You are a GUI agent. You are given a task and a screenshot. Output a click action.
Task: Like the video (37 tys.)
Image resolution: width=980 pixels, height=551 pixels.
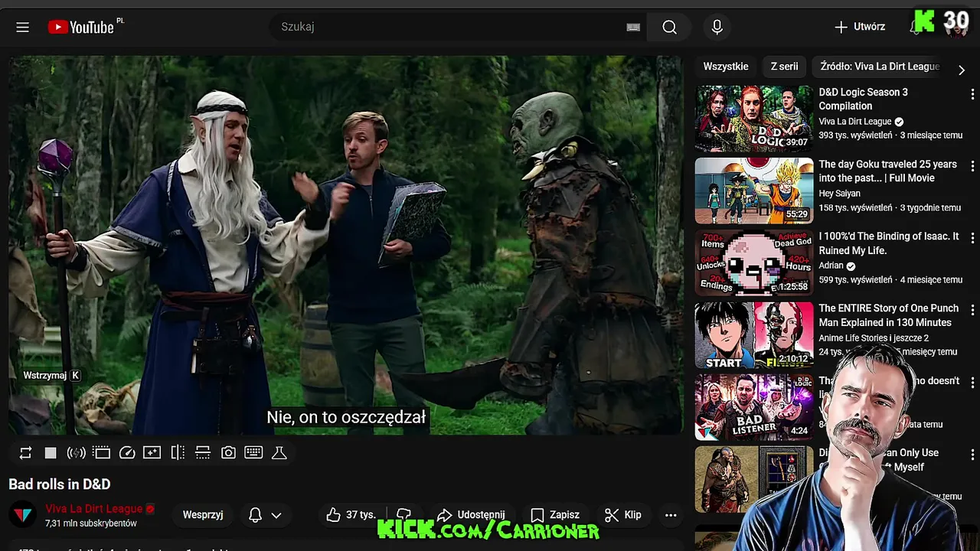[351, 515]
